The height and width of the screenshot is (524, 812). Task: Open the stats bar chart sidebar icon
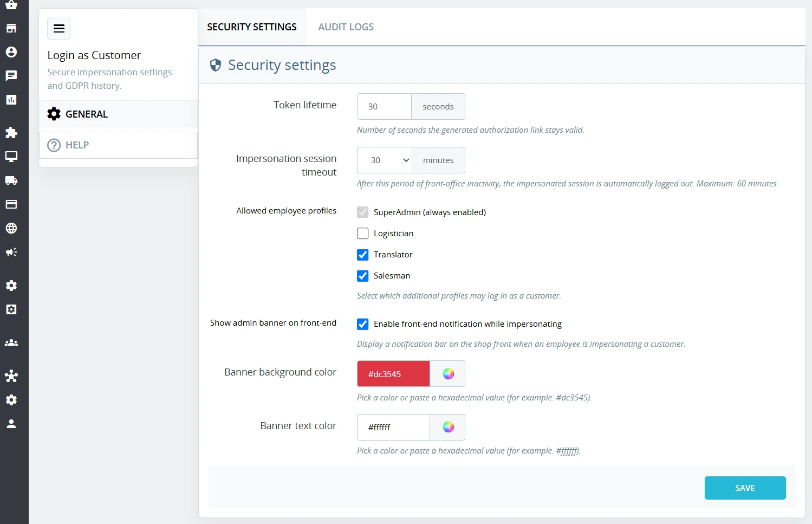click(x=11, y=100)
